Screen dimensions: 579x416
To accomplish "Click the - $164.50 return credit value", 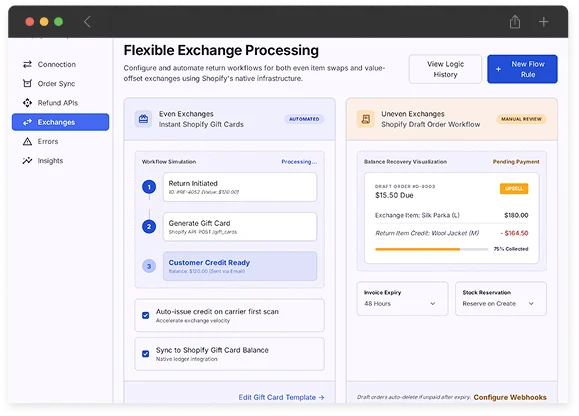I will coord(514,233).
